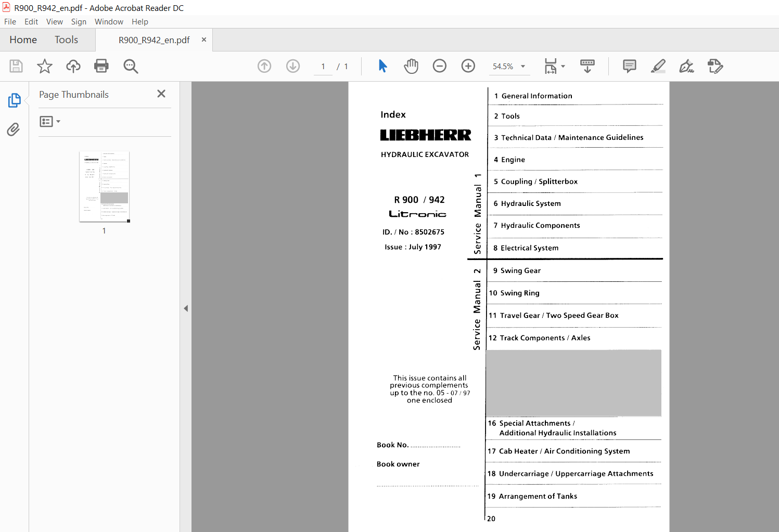
Task: Open the Find text search tool
Action: pos(131,66)
